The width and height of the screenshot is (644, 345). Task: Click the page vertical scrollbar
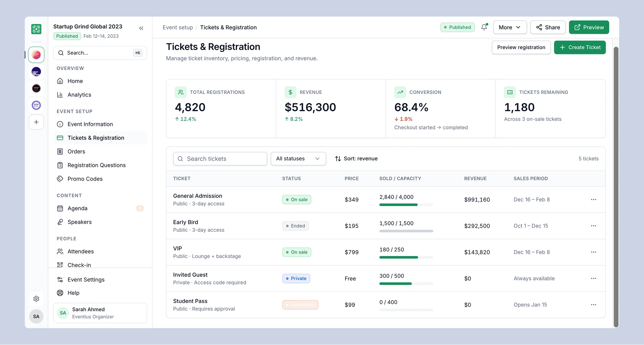tap(616, 187)
